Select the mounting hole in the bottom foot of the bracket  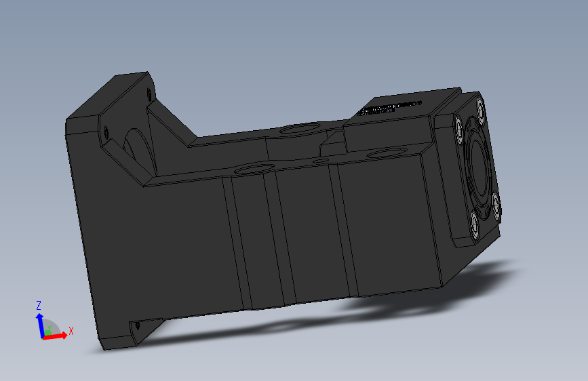point(137,325)
